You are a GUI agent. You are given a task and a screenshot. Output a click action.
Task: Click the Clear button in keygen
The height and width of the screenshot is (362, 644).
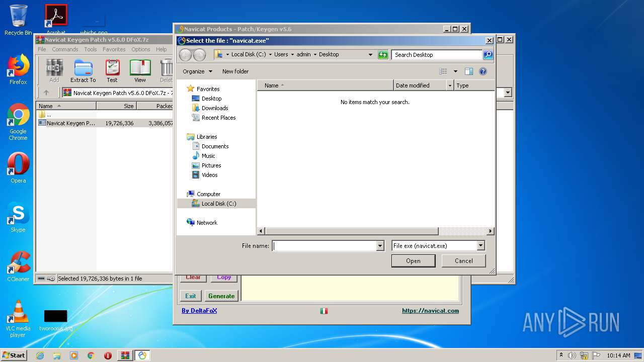click(193, 278)
